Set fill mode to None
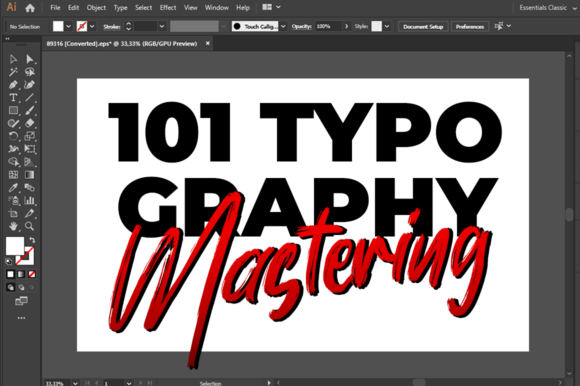Viewport: 580px width, 386px height. pos(32,274)
